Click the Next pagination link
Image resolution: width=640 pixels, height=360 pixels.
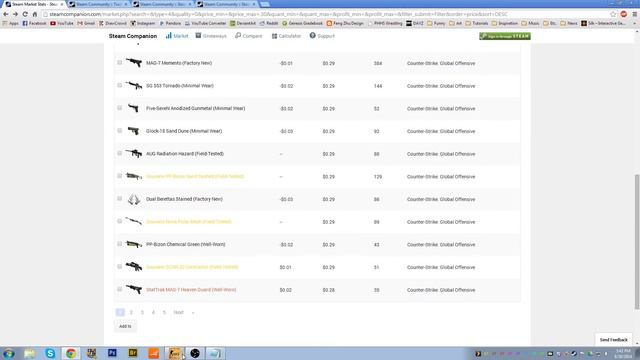click(x=178, y=312)
